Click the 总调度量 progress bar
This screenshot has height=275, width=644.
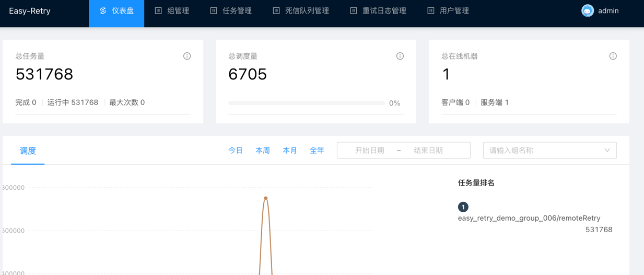click(x=307, y=104)
